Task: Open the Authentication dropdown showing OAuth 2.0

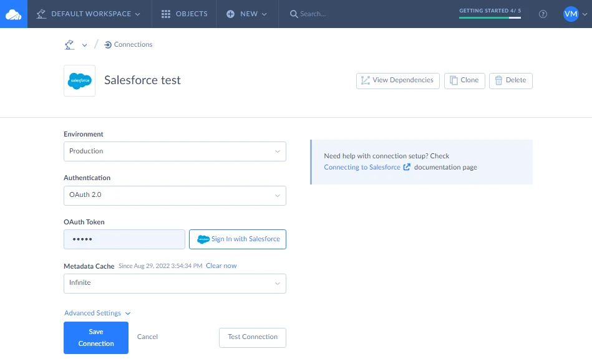Action: pos(175,195)
